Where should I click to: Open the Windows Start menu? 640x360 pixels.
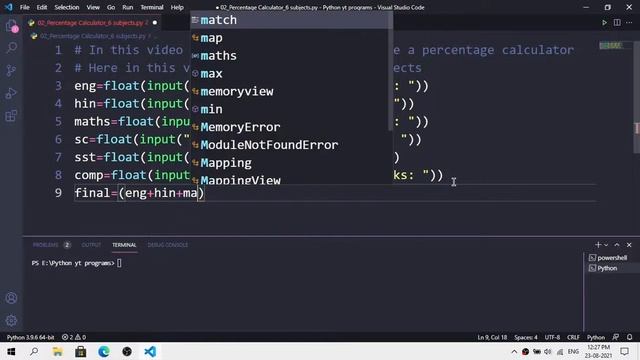(11, 351)
